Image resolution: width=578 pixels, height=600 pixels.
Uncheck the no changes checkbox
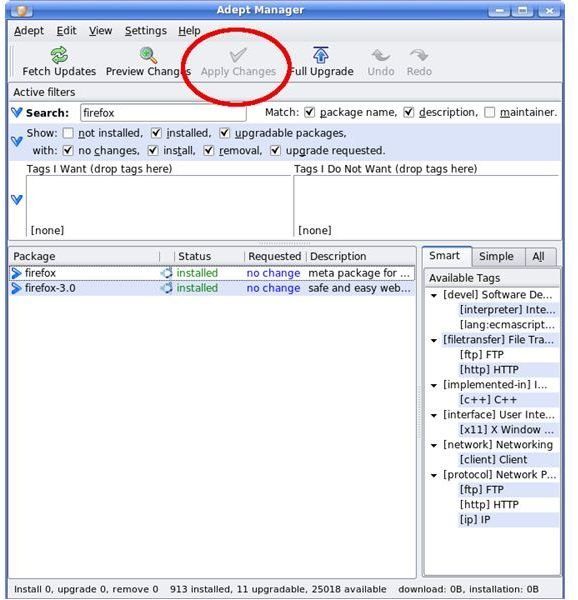coord(68,150)
